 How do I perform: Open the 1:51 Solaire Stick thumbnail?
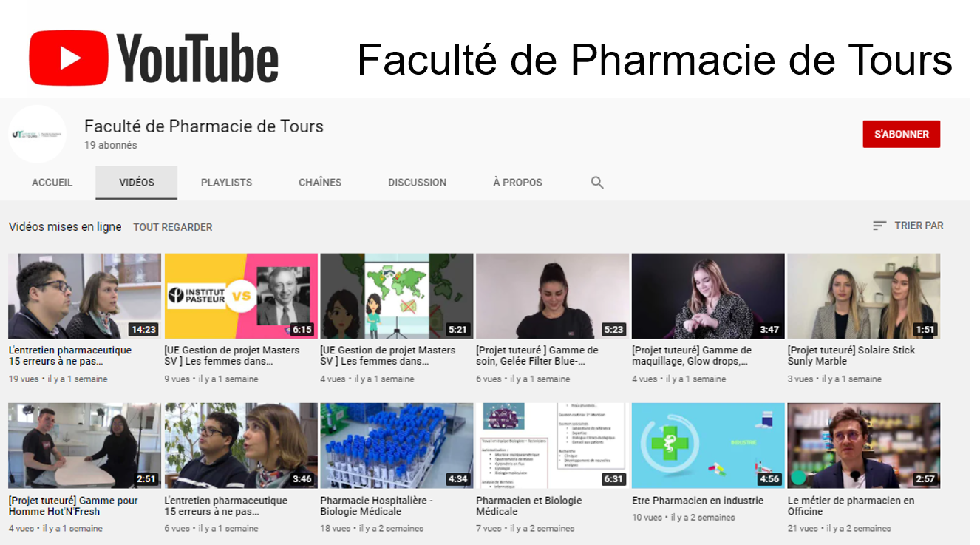(x=864, y=296)
